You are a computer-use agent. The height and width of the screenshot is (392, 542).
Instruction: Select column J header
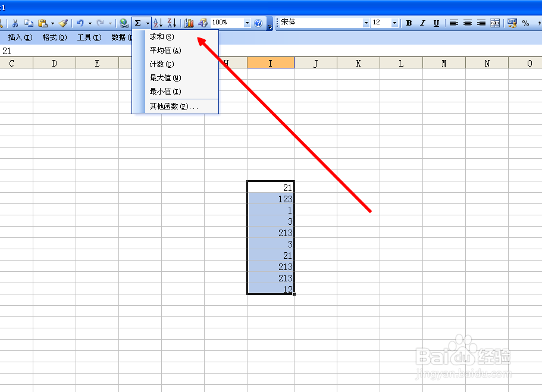click(x=315, y=63)
